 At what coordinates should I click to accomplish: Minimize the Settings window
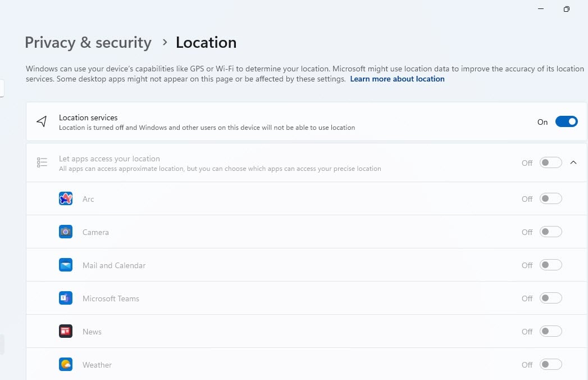[x=541, y=8]
